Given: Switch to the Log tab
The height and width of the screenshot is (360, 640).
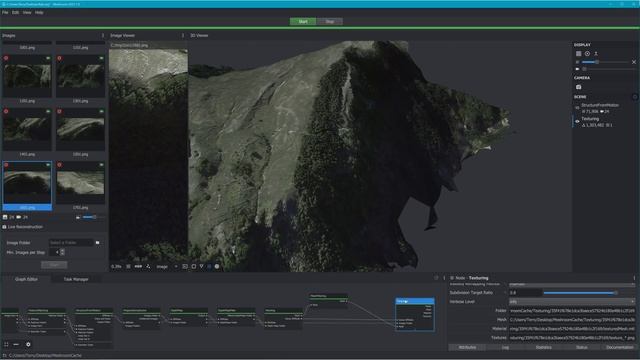Looking at the screenshot, I should tap(505, 347).
